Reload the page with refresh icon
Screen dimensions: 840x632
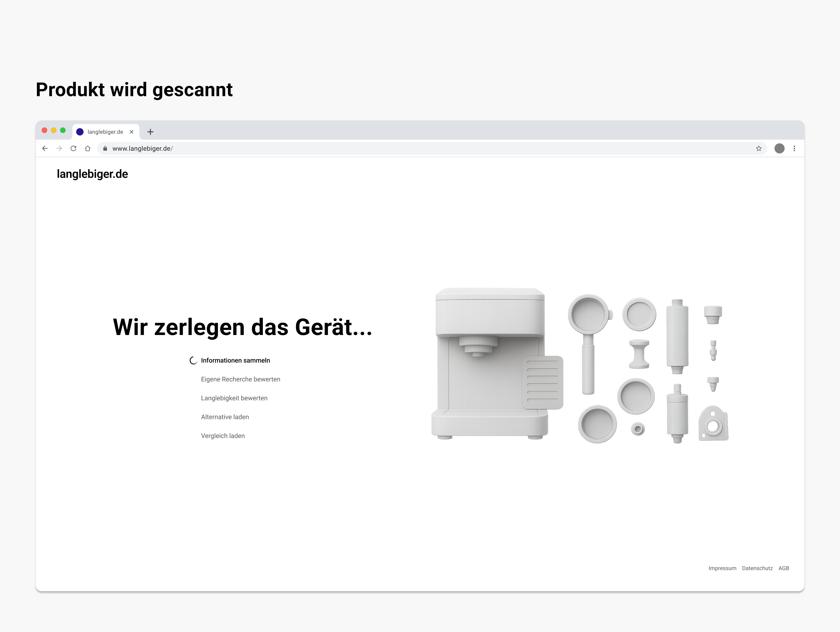point(73,148)
